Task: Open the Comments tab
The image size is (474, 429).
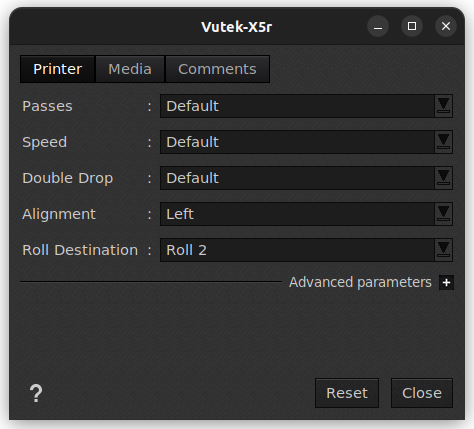Action: [217, 69]
